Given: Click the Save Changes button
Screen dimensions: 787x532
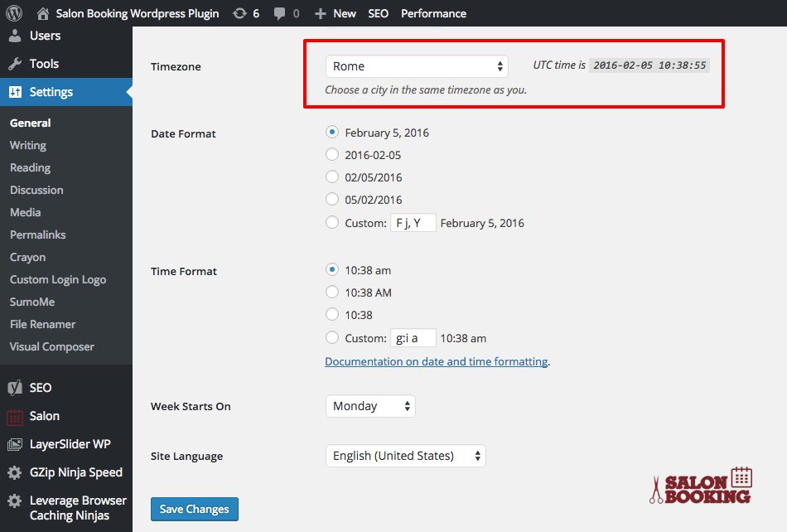Looking at the screenshot, I should point(194,509).
